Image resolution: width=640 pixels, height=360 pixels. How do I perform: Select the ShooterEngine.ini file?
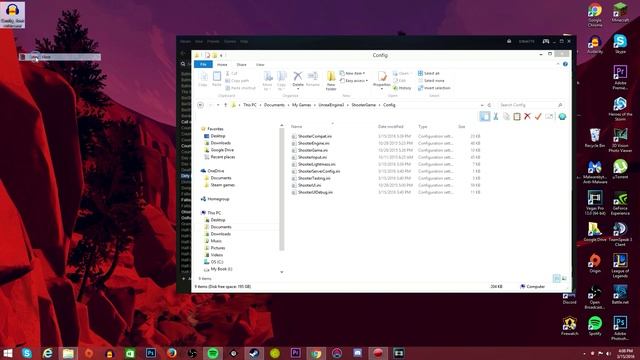[x=313, y=143]
